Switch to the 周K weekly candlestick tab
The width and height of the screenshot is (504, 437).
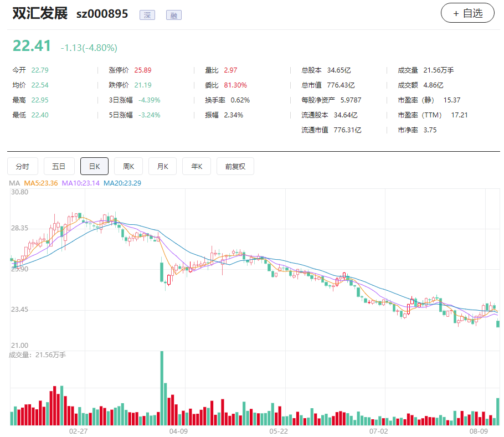[x=128, y=166]
